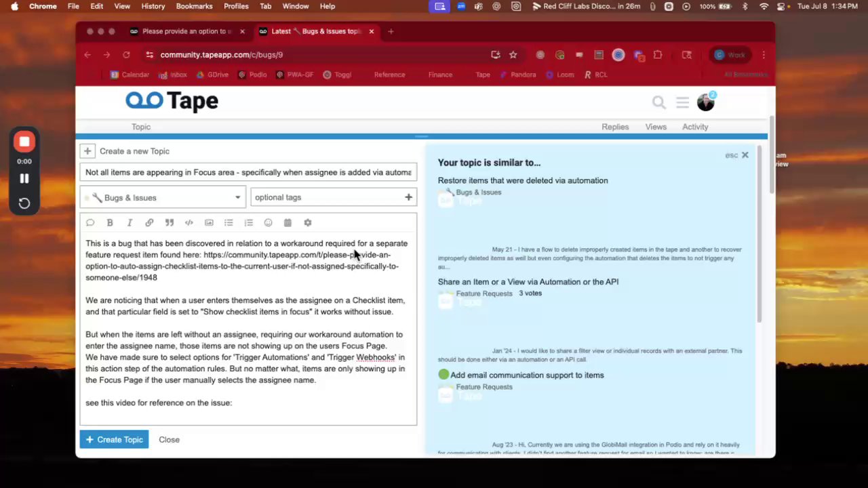Open the Chrome extensions puzzle icon
868x488 pixels.
[658, 55]
